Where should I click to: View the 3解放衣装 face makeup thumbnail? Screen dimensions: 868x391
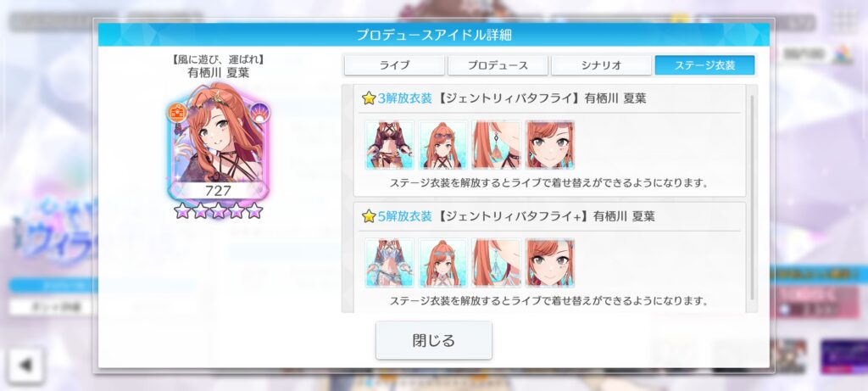tap(550, 144)
